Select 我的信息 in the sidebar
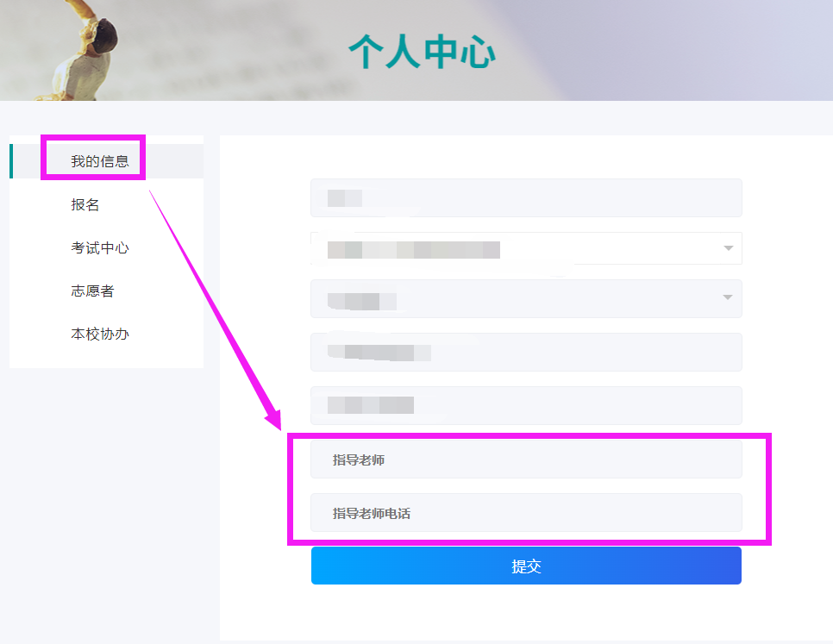The image size is (833, 644). click(x=100, y=161)
